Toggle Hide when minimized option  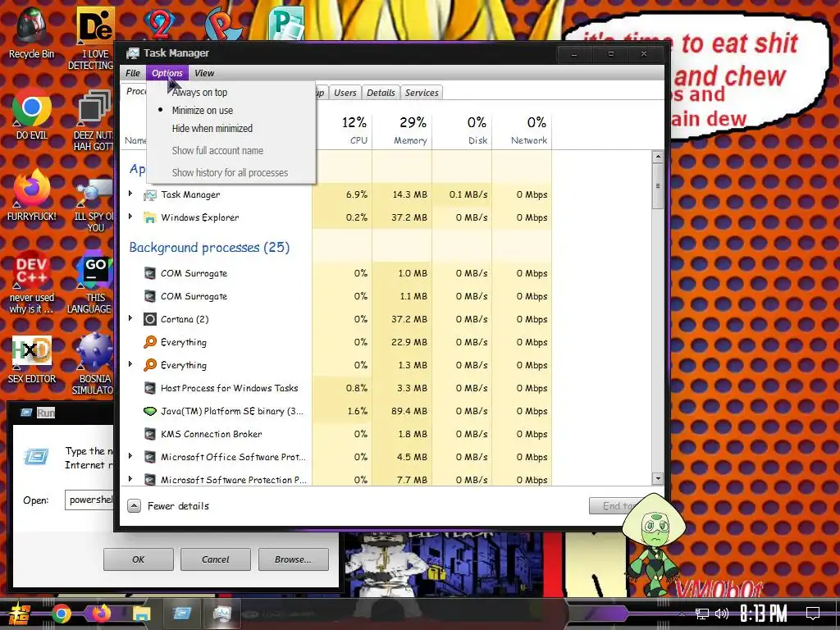(x=231, y=129)
